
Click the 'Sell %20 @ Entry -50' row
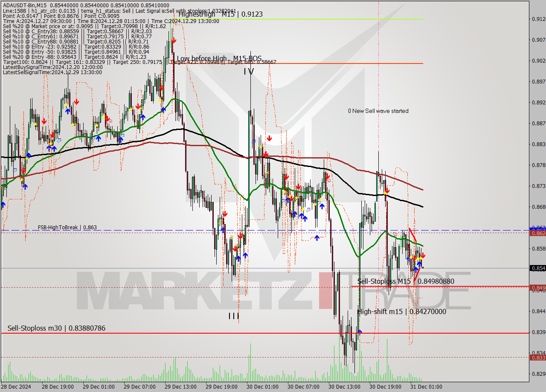pos(76,52)
